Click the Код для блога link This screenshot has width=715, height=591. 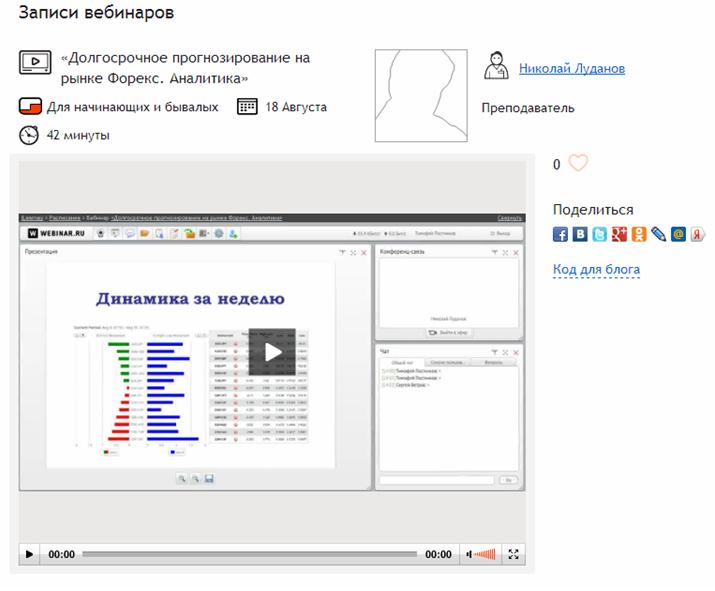(596, 270)
